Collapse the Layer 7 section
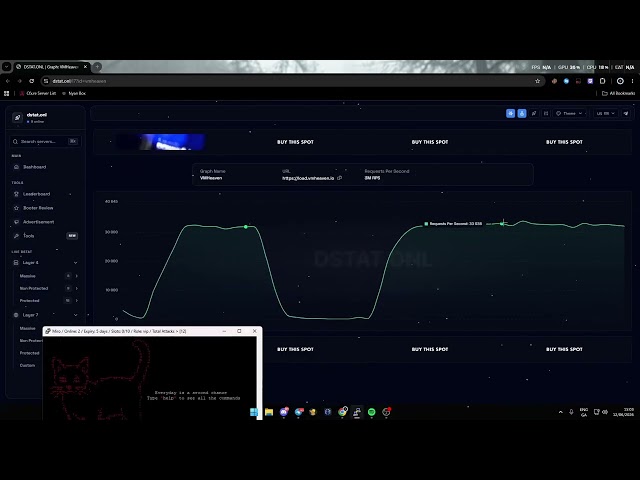 coord(76,315)
